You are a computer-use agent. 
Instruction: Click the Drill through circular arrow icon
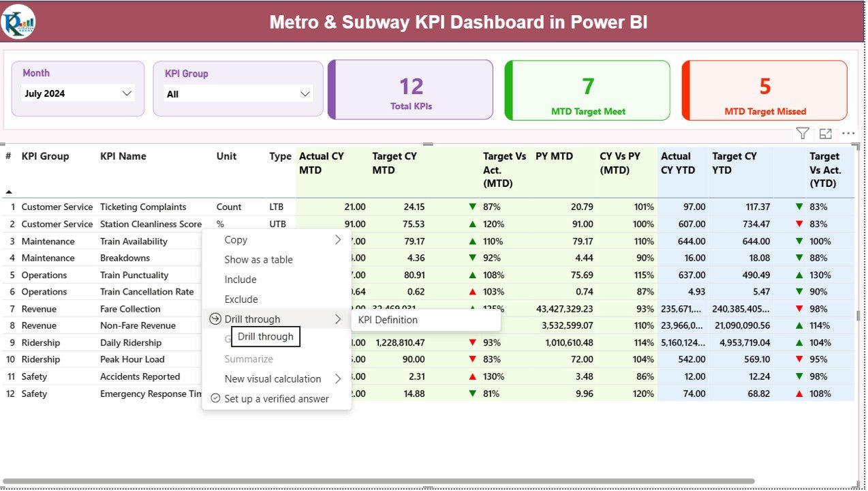coord(215,318)
